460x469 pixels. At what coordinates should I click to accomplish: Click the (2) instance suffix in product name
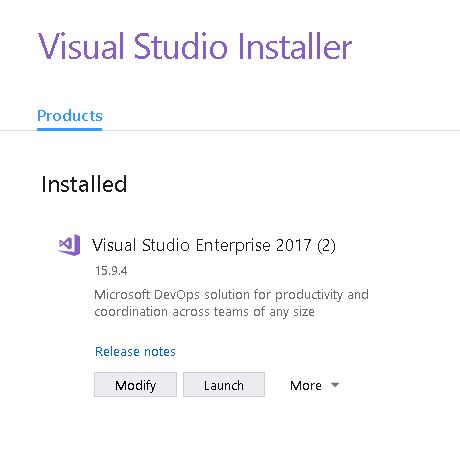coord(326,246)
